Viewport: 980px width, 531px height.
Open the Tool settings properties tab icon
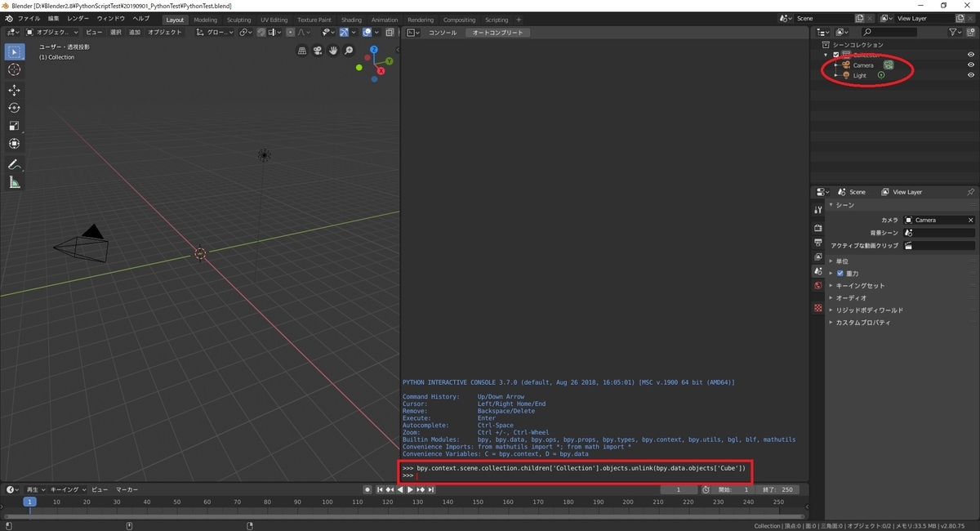tap(817, 210)
